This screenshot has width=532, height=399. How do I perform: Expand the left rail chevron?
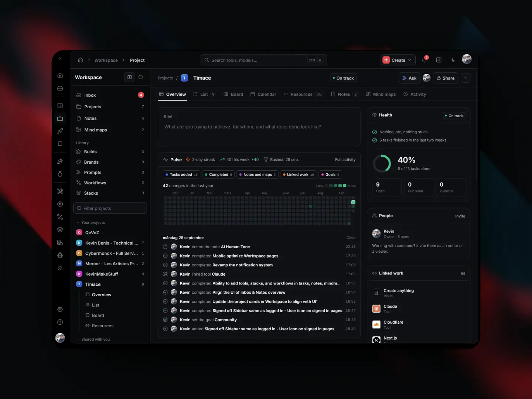60,59
